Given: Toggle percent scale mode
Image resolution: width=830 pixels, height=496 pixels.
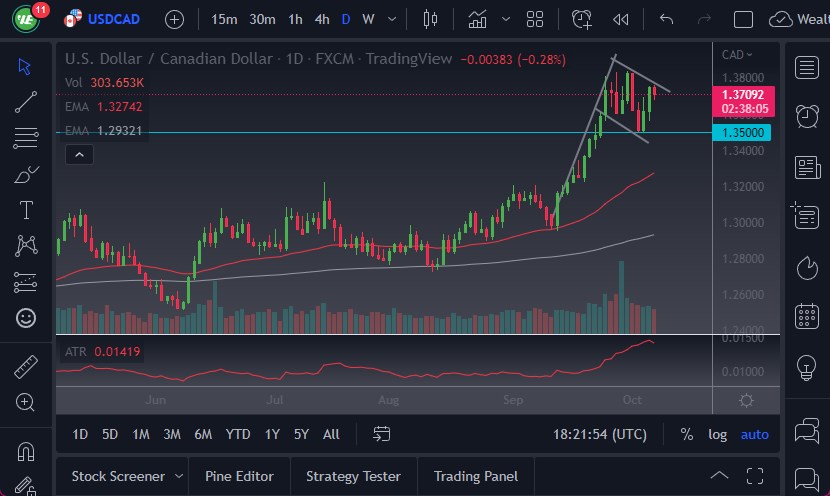Looking at the screenshot, I should pyautogui.click(x=687, y=434).
